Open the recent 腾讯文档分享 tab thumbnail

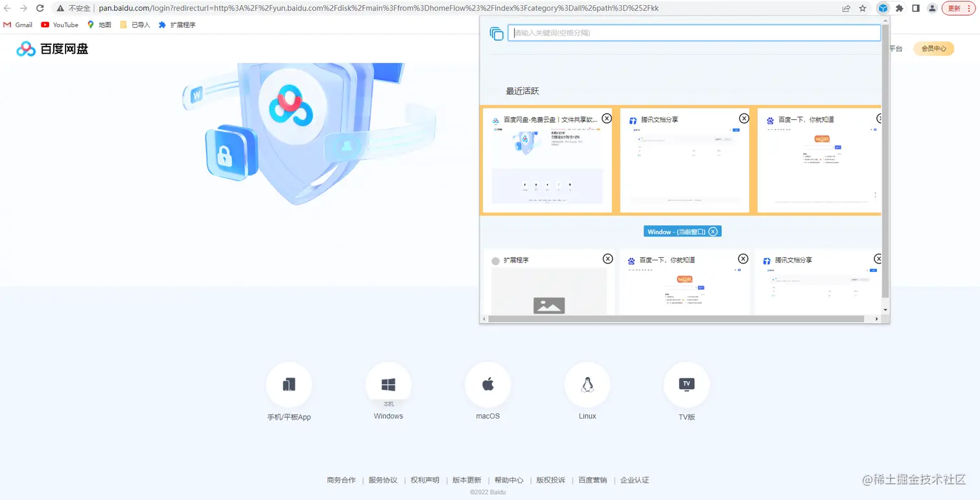684,167
